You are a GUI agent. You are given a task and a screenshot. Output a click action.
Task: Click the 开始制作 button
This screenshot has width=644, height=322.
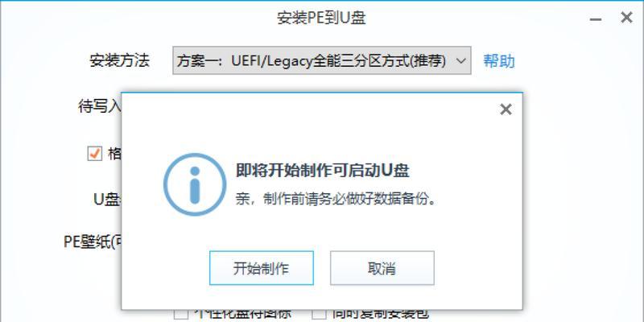point(261,268)
